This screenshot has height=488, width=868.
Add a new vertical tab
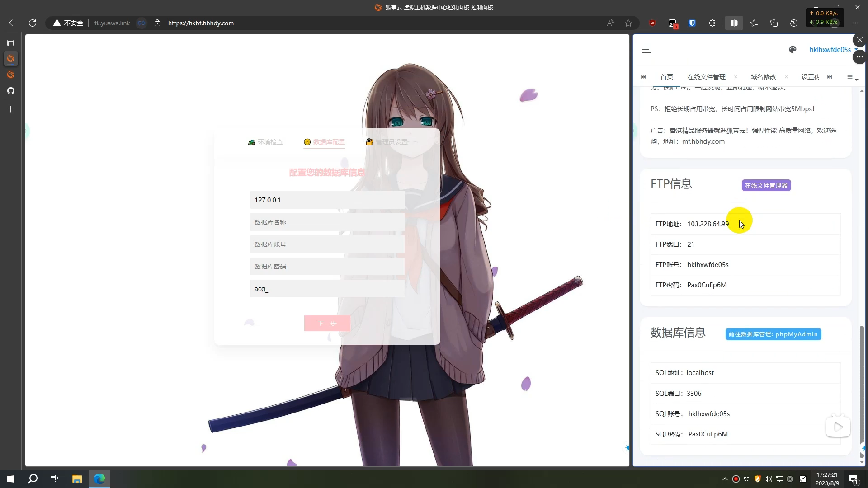coord(11,109)
